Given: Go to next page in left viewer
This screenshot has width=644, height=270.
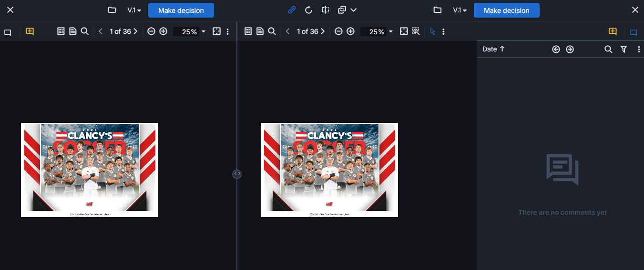Looking at the screenshot, I should tap(135, 31).
